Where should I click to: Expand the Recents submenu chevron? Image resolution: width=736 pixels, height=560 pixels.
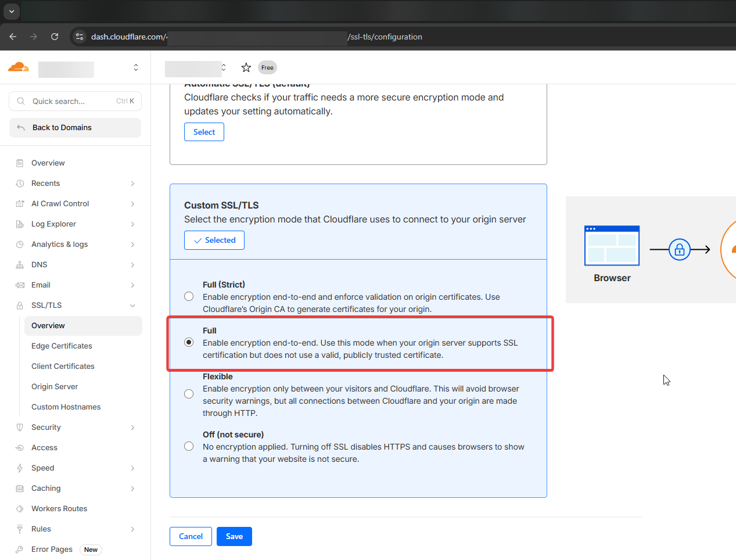[132, 184]
